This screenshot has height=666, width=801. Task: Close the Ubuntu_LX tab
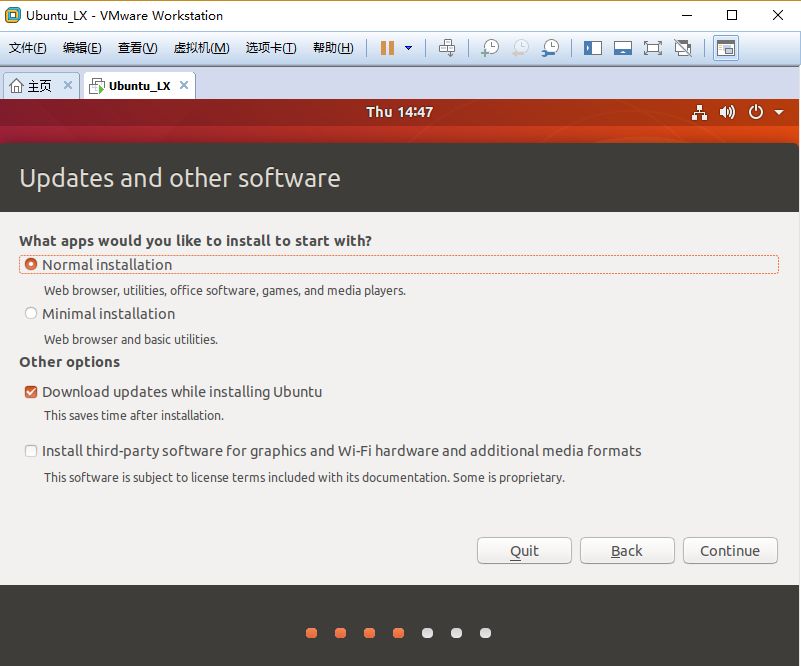(184, 85)
